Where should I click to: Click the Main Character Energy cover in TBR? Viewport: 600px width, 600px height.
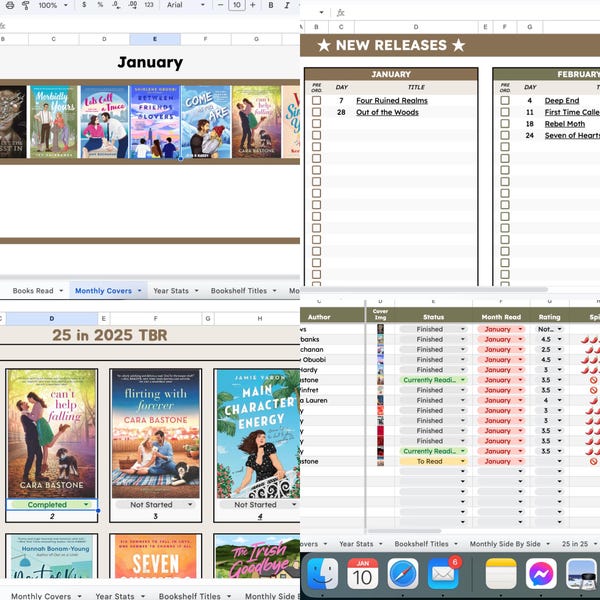coord(258,434)
